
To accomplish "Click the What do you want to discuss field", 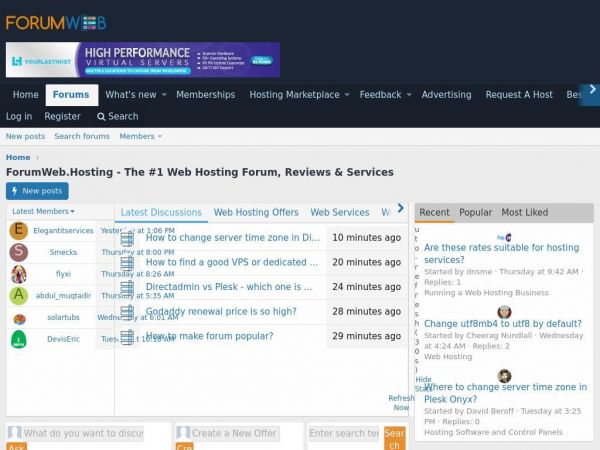I will tap(83, 433).
